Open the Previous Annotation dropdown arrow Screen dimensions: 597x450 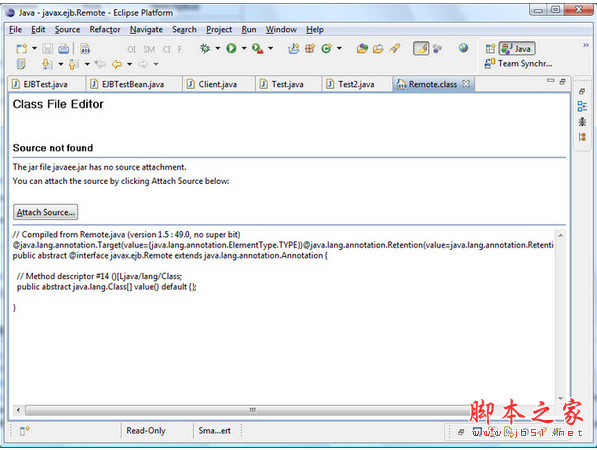(87, 64)
